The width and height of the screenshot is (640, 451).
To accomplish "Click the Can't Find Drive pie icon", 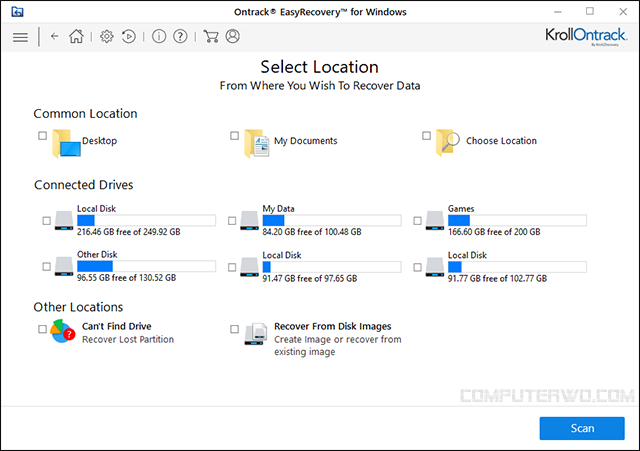I will pyautogui.click(x=62, y=331).
